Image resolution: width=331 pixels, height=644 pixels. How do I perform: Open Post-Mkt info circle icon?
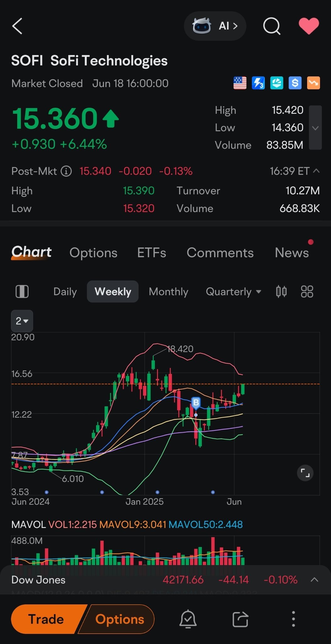click(x=66, y=171)
